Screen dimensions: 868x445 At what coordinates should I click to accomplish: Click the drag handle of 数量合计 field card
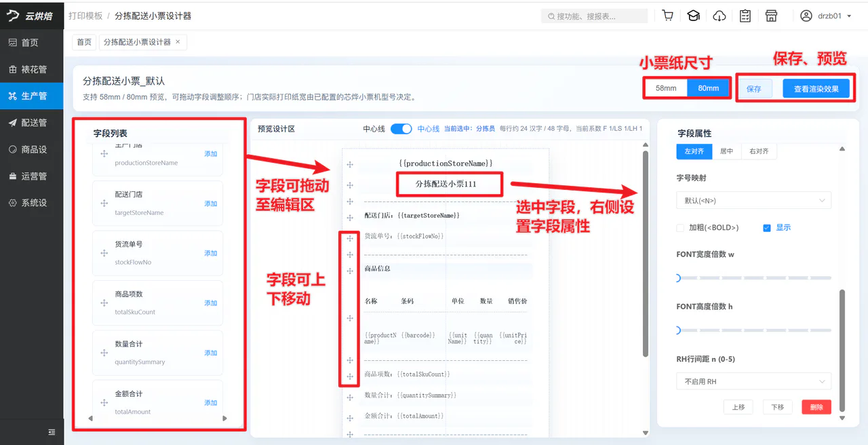(x=104, y=353)
